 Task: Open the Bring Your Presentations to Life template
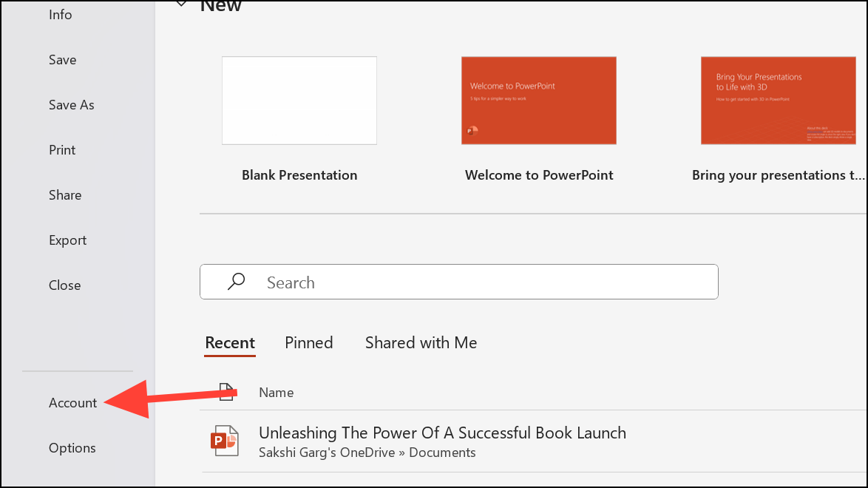click(779, 101)
